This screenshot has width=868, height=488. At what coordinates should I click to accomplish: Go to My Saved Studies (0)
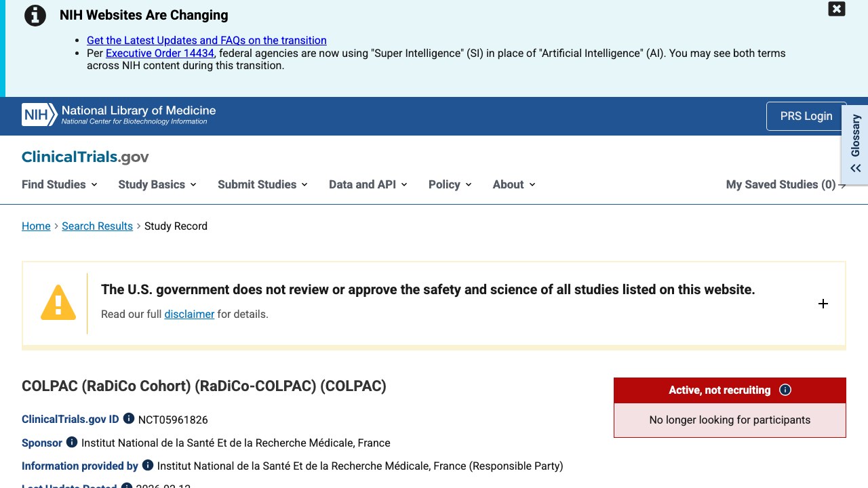click(786, 184)
